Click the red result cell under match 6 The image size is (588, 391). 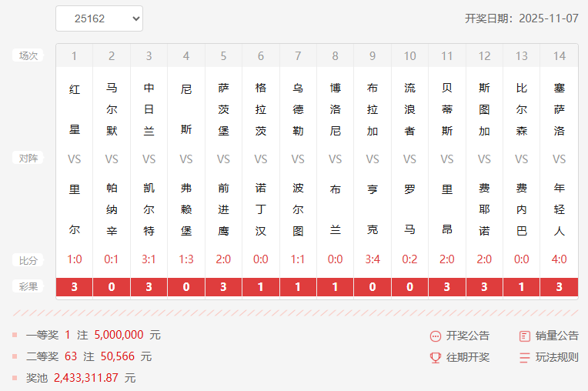[261, 287]
